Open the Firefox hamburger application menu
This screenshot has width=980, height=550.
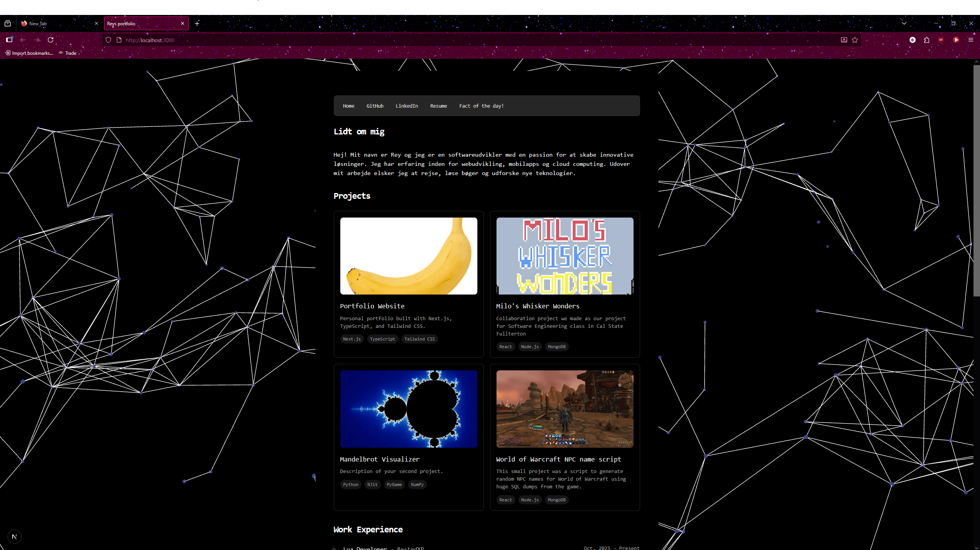coord(970,40)
